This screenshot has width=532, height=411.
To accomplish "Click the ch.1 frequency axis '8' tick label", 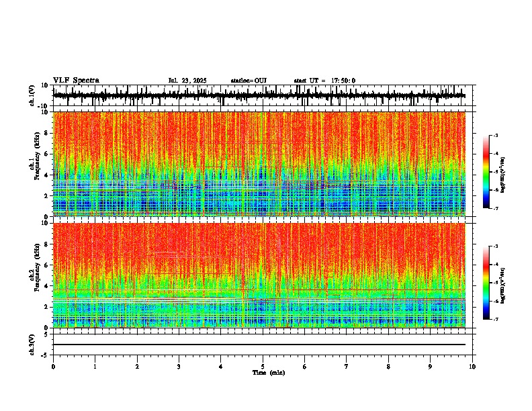I will tap(47, 133).
